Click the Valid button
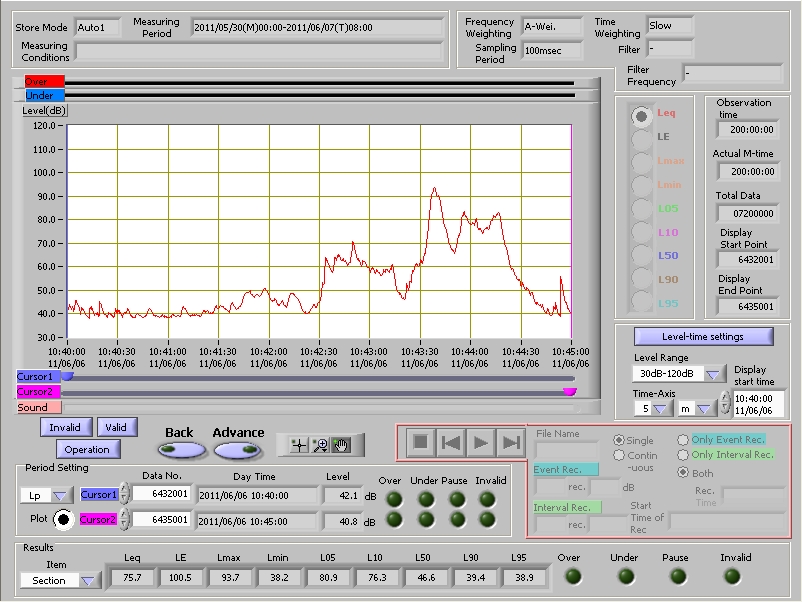The image size is (802, 602). click(x=116, y=427)
